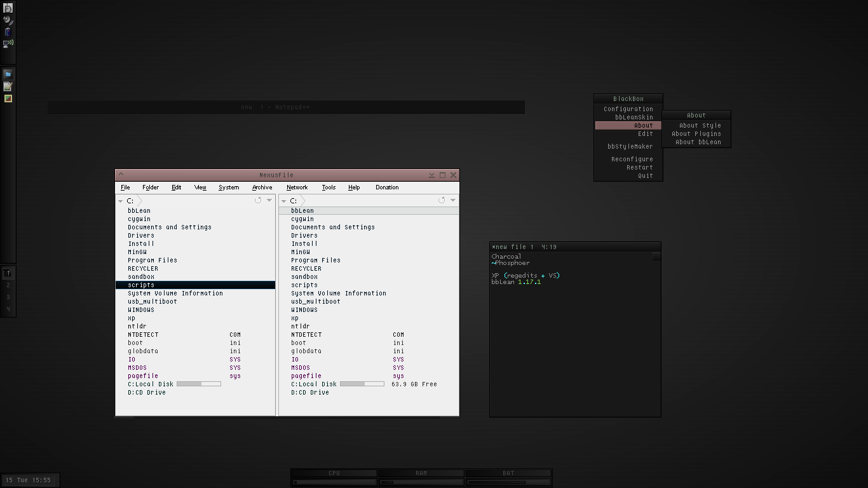Select About Plugins in the About submenu
The width and height of the screenshot is (868, 488).
coord(696,134)
